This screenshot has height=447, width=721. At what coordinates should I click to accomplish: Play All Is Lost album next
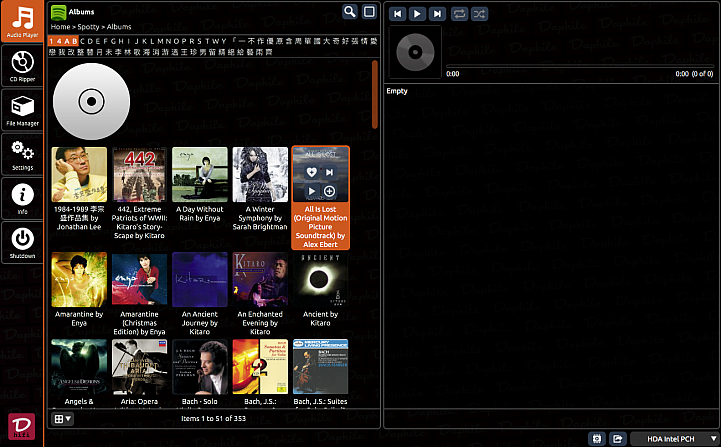[329, 172]
